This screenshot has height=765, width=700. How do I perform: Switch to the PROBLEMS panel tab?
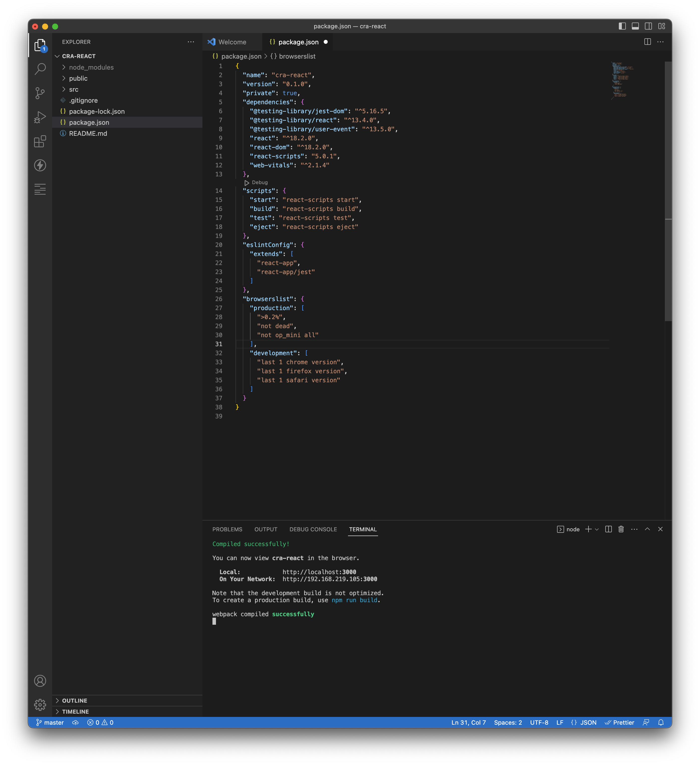[x=227, y=529]
